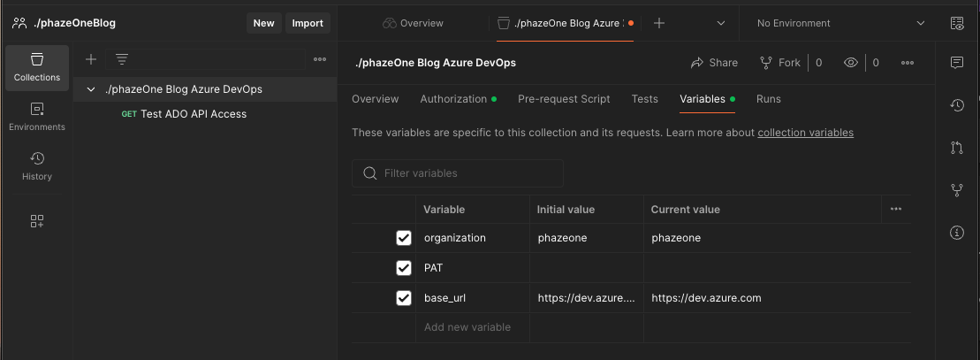Open the collection variables help link
Viewport: 980px width, 360px height.
click(806, 133)
